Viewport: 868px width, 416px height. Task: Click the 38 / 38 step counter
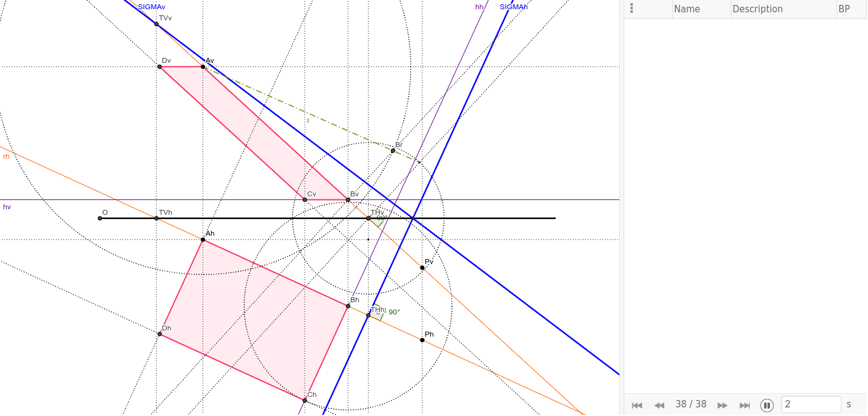[691, 404]
